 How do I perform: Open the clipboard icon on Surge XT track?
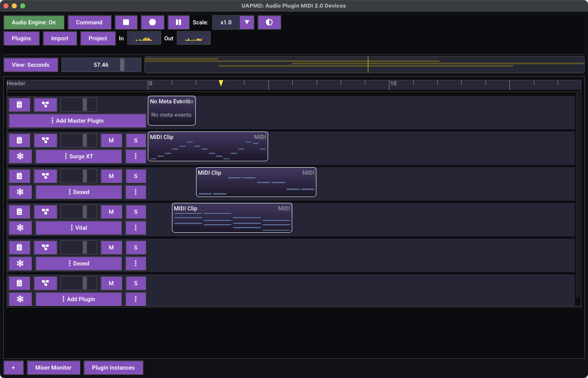tap(19, 140)
